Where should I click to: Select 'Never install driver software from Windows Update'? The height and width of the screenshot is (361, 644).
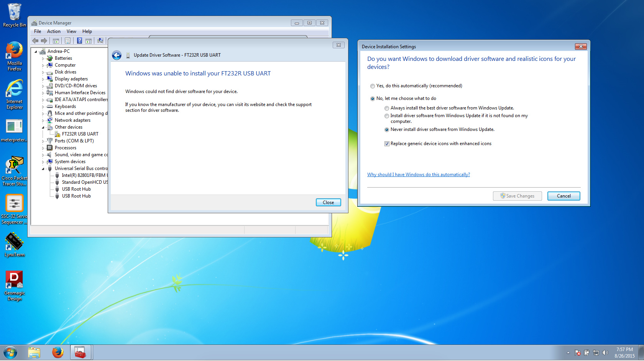(x=387, y=130)
